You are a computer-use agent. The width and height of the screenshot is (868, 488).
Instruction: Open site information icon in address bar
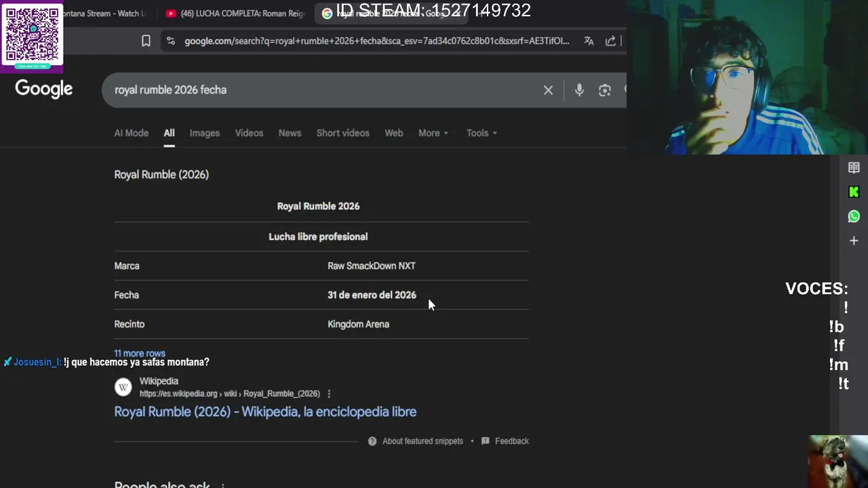pos(170,41)
